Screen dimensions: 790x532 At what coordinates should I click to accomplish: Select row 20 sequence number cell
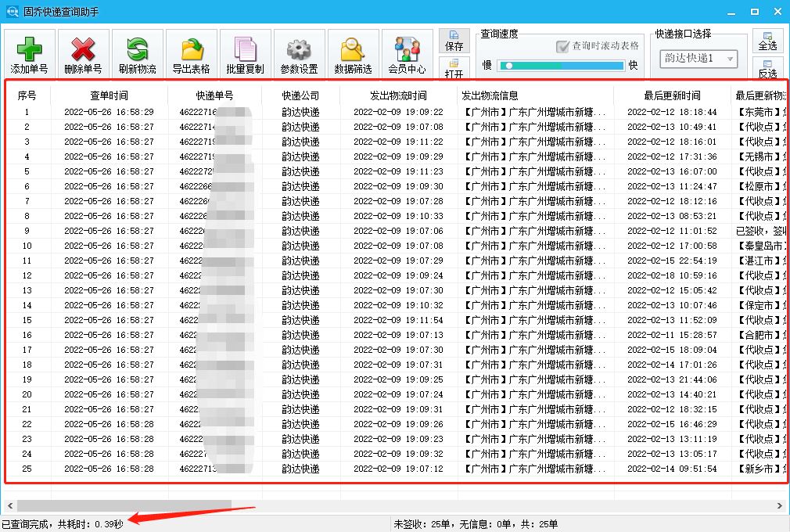point(27,394)
